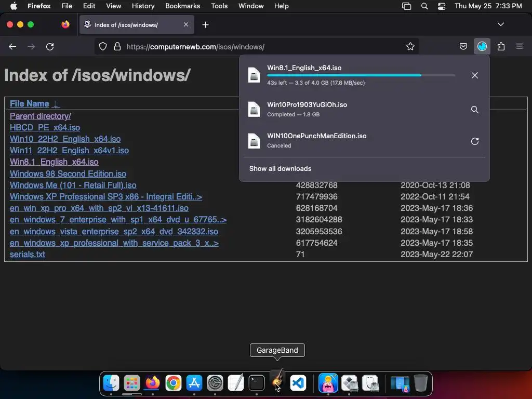This screenshot has height=399, width=532.
Task: Open the History menu
Action: [143, 6]
